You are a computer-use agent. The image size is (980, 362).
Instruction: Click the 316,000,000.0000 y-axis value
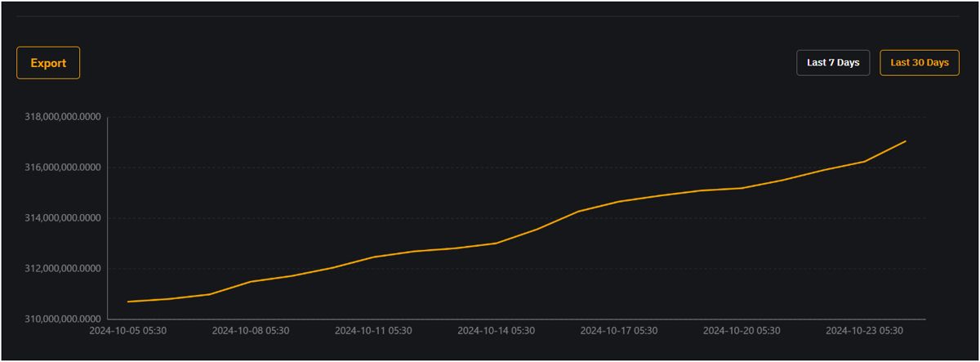tap(63, 168)
